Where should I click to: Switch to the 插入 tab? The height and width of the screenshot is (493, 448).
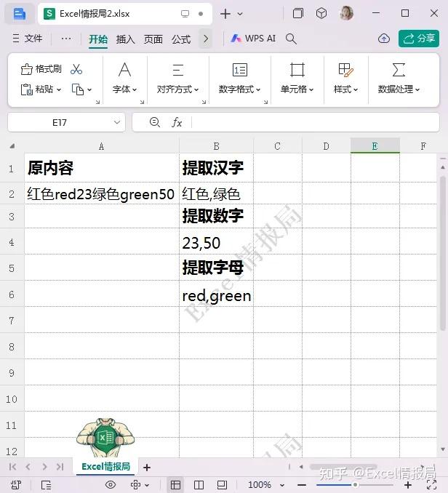click(125, 39)
